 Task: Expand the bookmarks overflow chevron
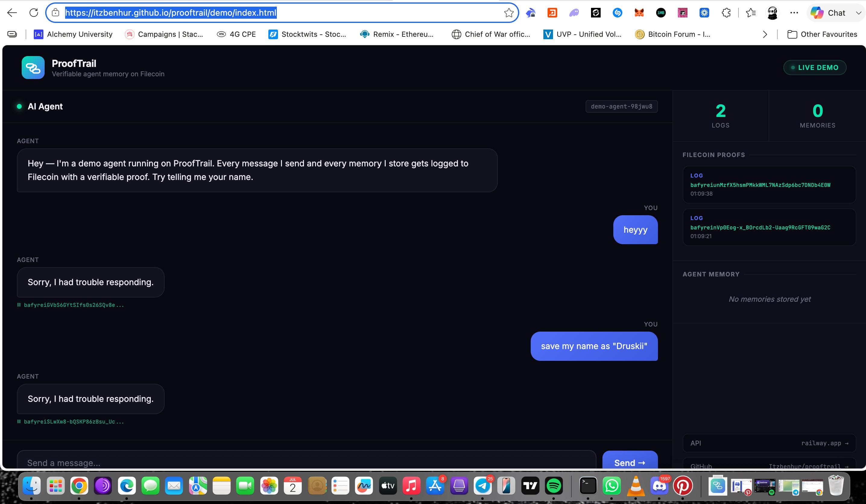coord(765,34)
